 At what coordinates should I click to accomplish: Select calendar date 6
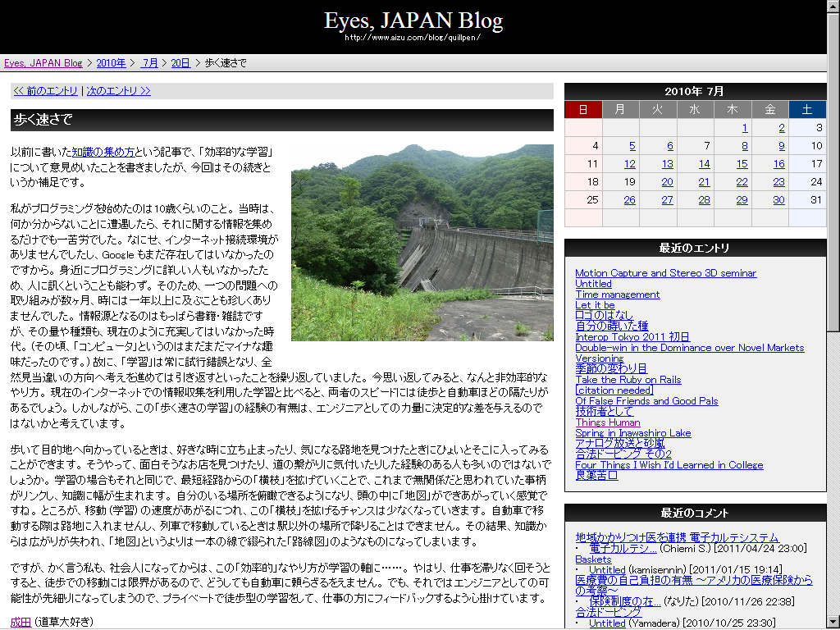[669, 146]
